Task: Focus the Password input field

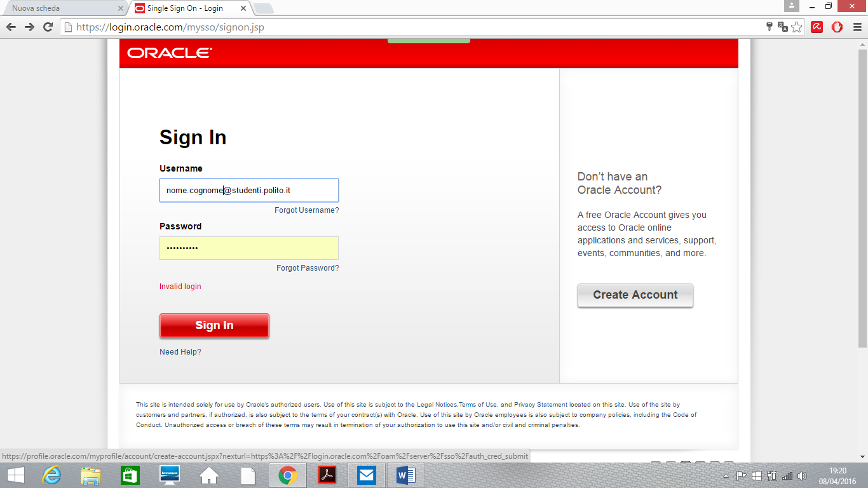Action: tap(249, 248)
